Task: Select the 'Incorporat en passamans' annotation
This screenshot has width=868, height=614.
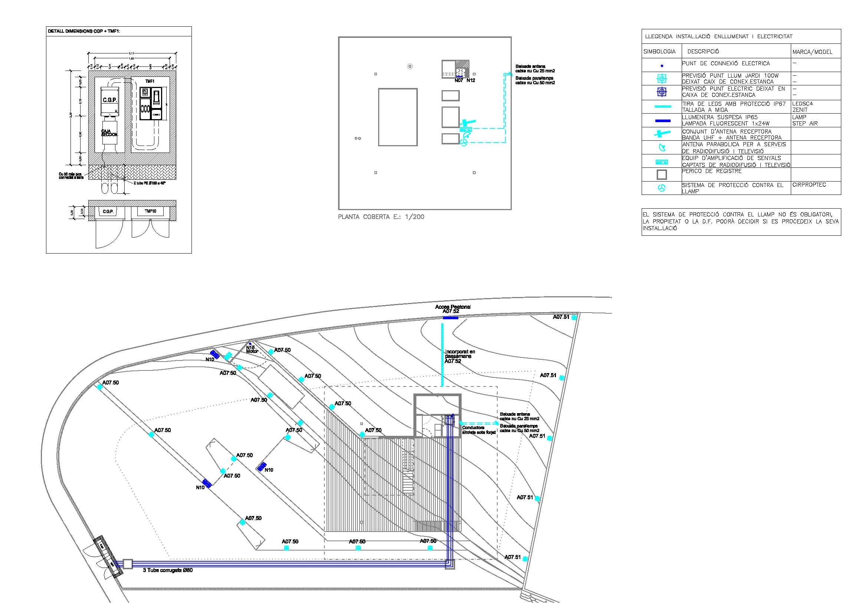Action: [x=460, y=354]
